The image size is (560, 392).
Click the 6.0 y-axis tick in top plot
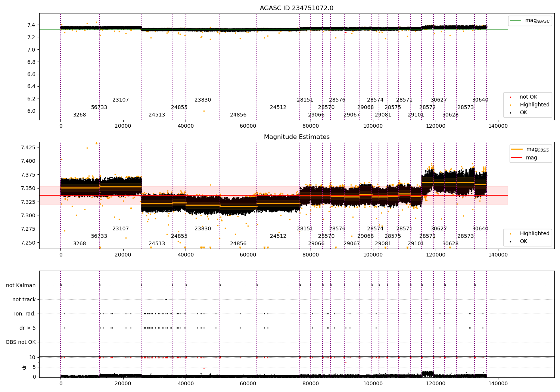pos(31,111)
